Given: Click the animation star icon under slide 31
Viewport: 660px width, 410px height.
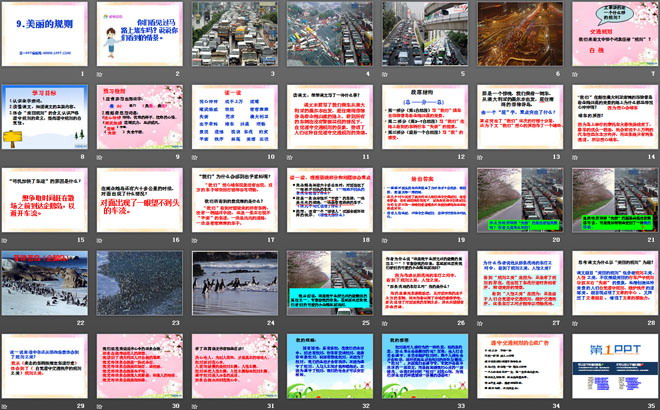Looking at the screenshot, I should 194,406.
